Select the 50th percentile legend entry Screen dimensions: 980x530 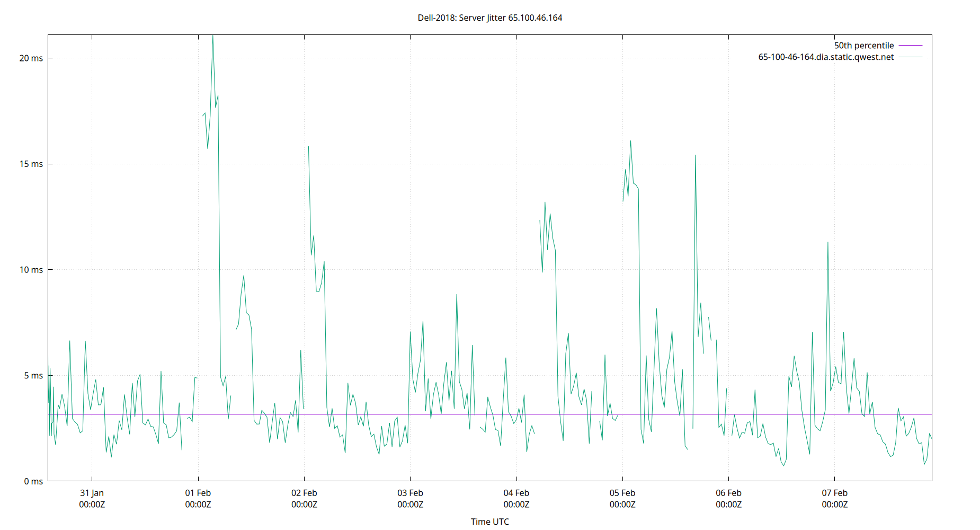[x=863, y=45]
